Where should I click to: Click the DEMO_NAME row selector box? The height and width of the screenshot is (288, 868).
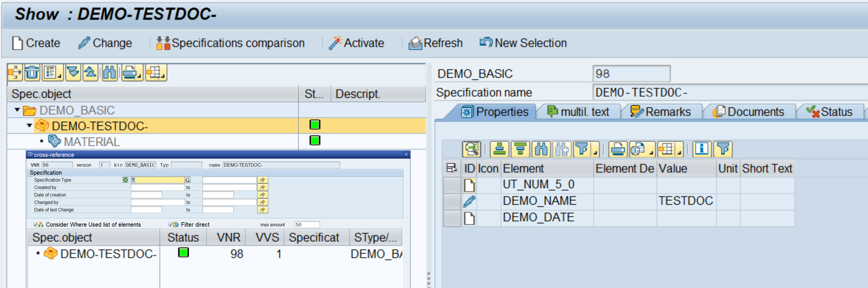click(452, 201)
